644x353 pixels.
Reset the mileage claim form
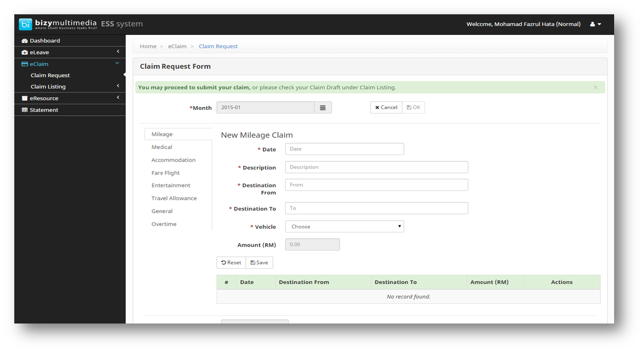(231, 263)
